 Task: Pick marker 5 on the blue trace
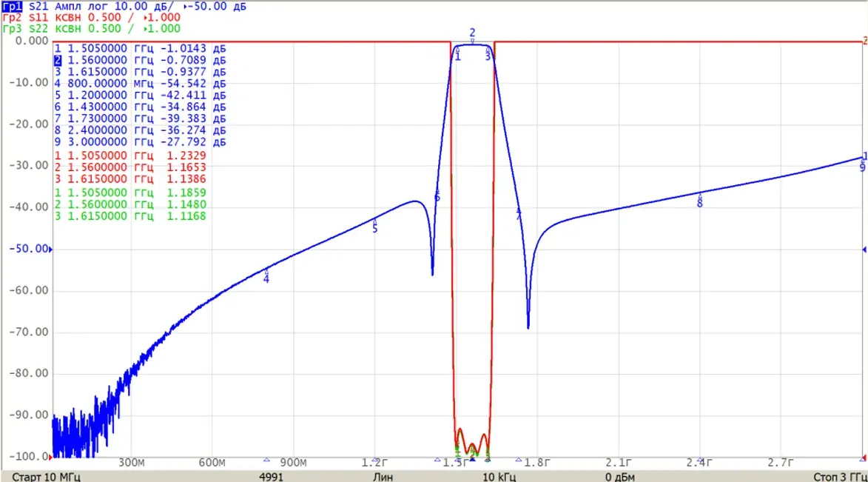pyautogui.click(x=374, y=225)
